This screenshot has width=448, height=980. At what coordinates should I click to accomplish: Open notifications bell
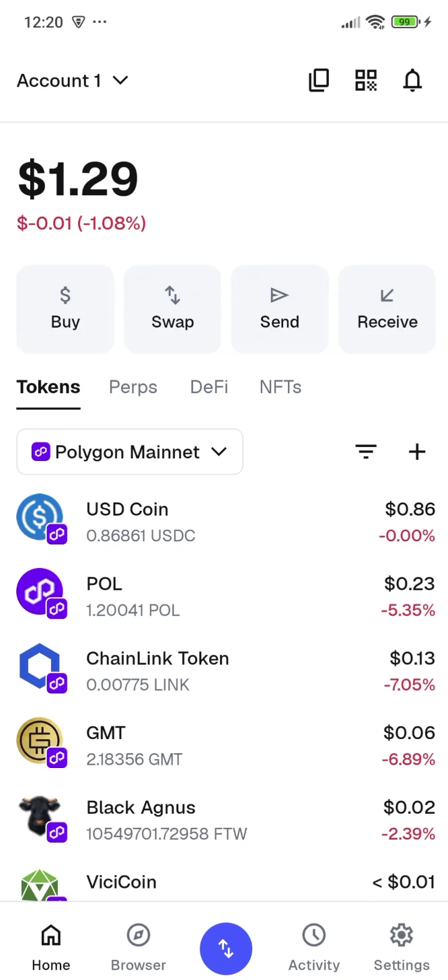point(412,80)
